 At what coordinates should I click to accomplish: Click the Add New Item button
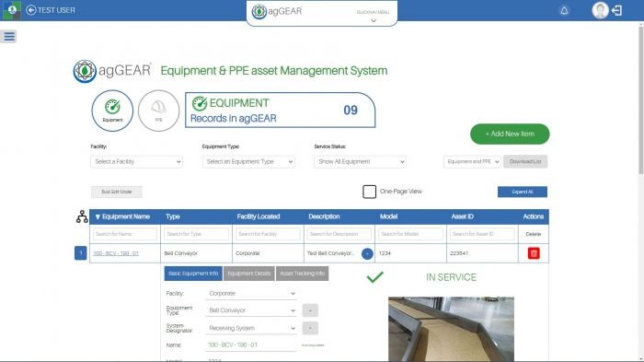[510, 134]
